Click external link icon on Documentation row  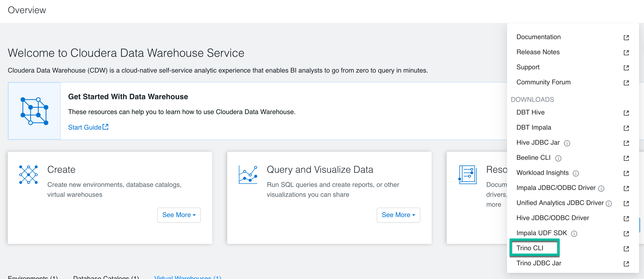click(x=626, y=37)
